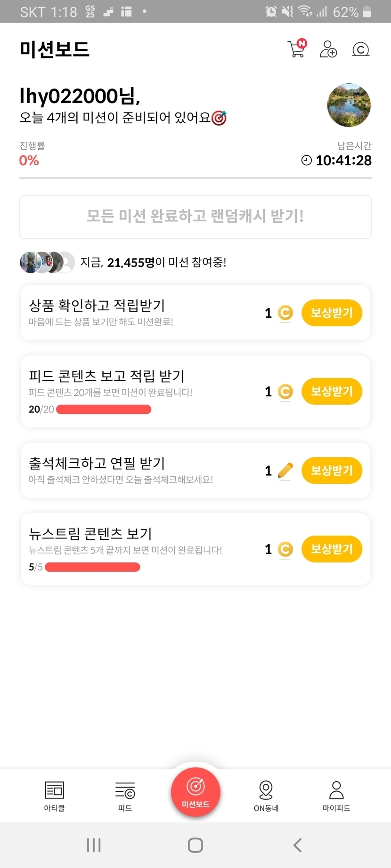The image size is (391, 868).
Task: Claim reward for 피드 콘텐츠 보고 적립 받기
Action: click(x=332, y=391)
